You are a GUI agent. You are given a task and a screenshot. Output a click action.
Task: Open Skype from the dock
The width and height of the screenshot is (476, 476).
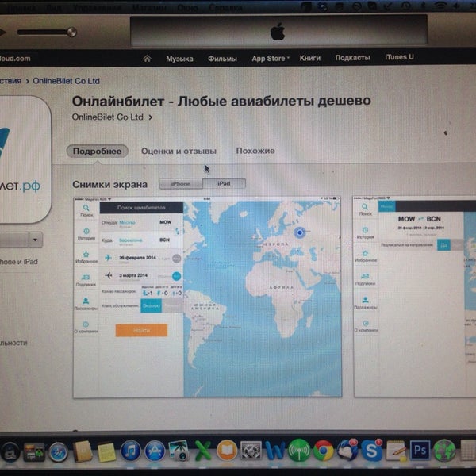click(372, 450)
